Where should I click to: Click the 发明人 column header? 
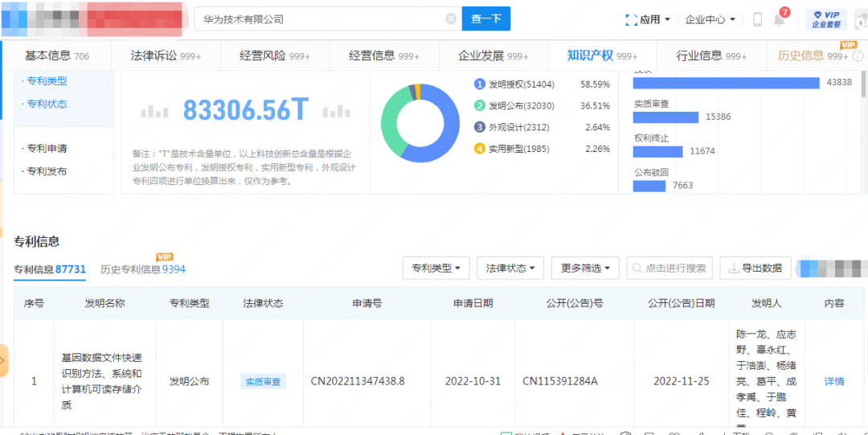766,303
